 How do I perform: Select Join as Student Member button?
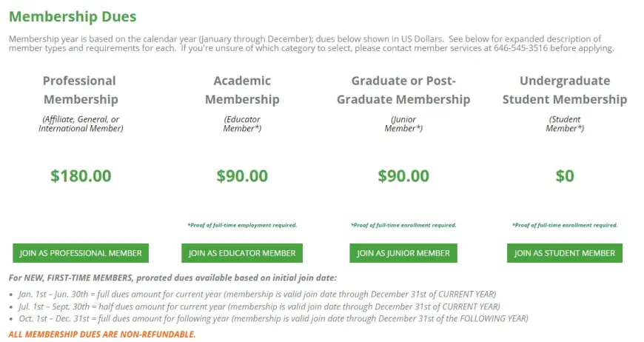565,253
